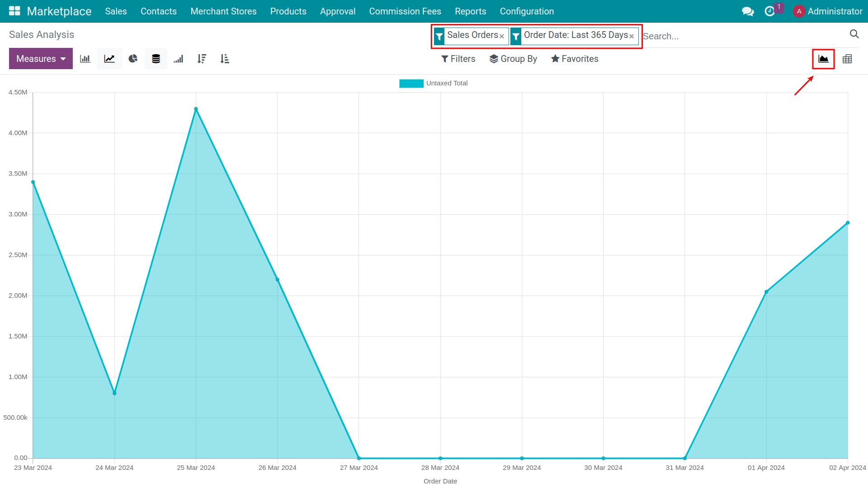Open the activities clock icon

pyautogui.click(x=769, y=11)
